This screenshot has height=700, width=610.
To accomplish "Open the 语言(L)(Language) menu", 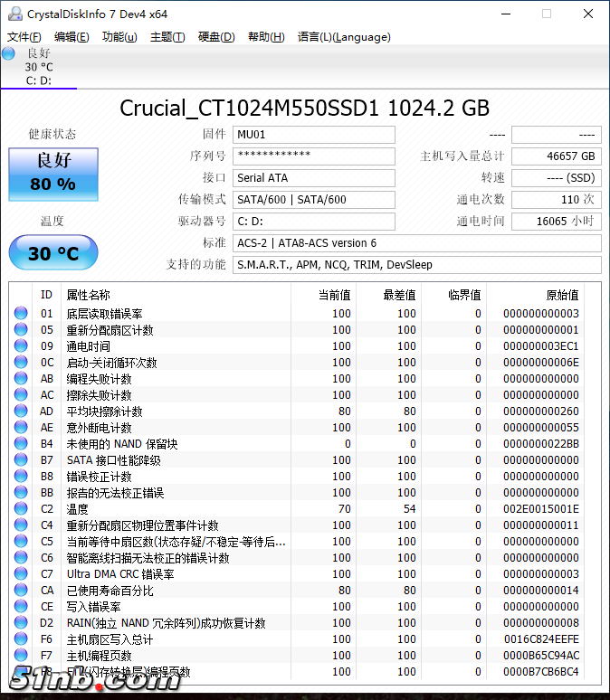I will pos(344,37).
